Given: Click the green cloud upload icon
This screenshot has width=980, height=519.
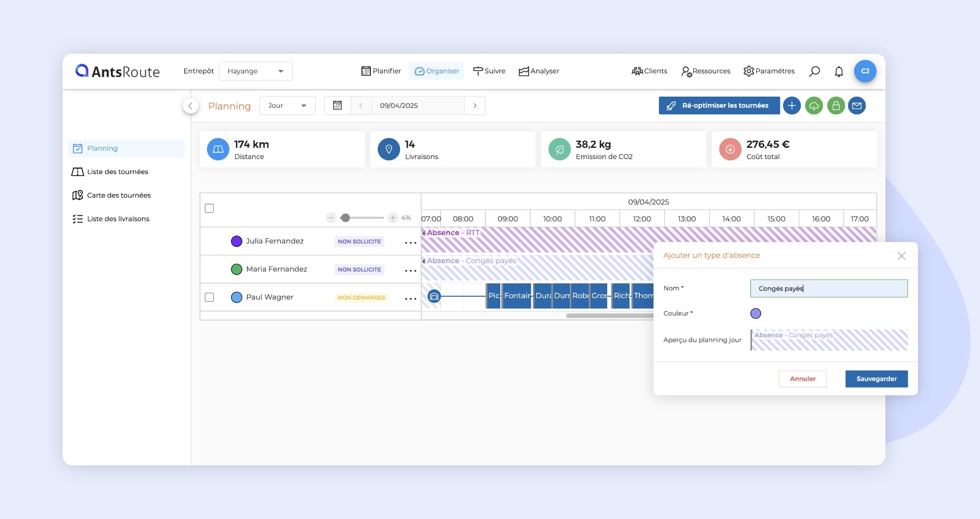Looking at the screenshot, I should pyautogui.click(x=814, y=105).
